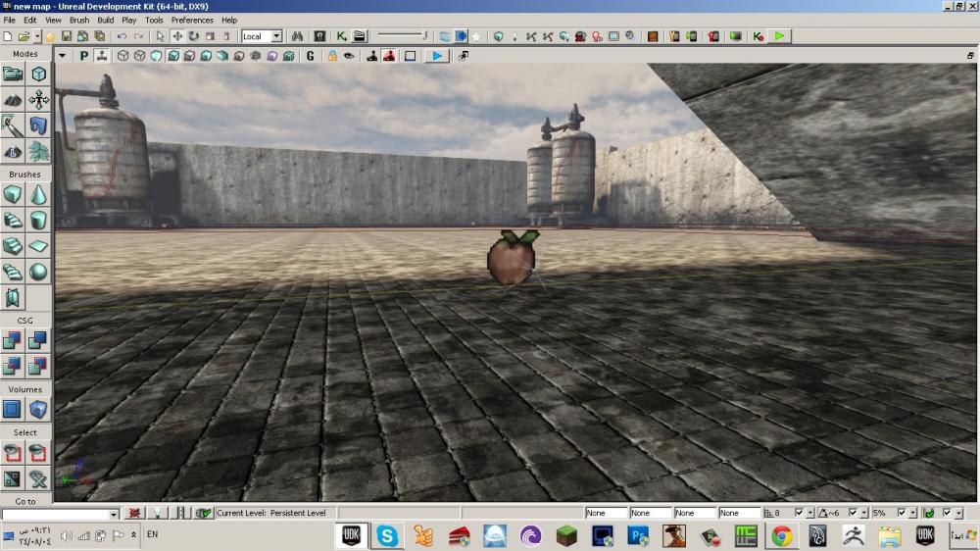
Task: Open Matinee clapperboard icon
Action: coord(360,36)
